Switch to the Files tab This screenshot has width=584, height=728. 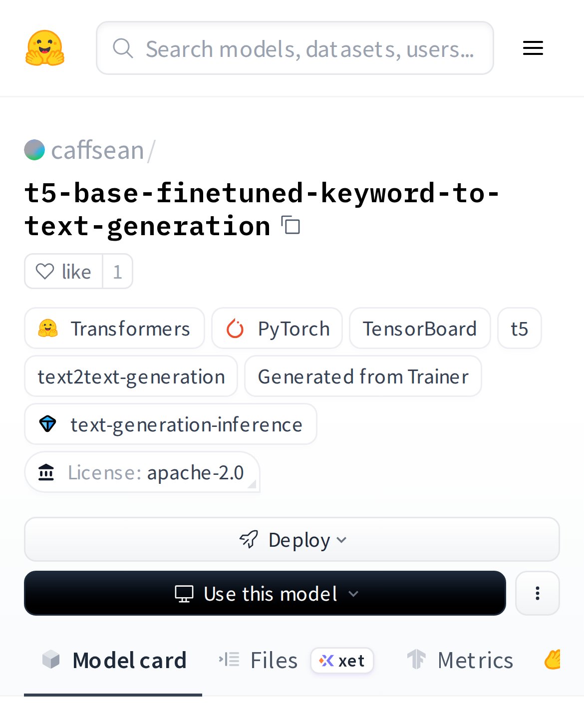point(274,661)
